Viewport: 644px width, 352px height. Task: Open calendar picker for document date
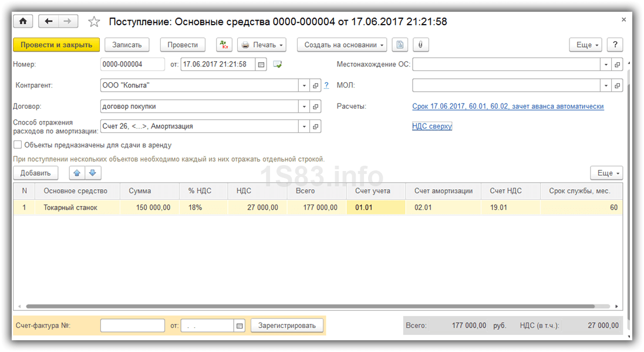[261, 65]
